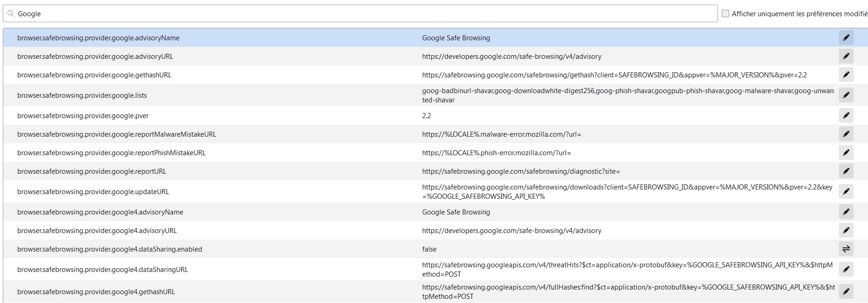Select the google.reportPhishMistakeURL preference name
868x303 pixels.
pyautogui.click(x=111, y=153)
